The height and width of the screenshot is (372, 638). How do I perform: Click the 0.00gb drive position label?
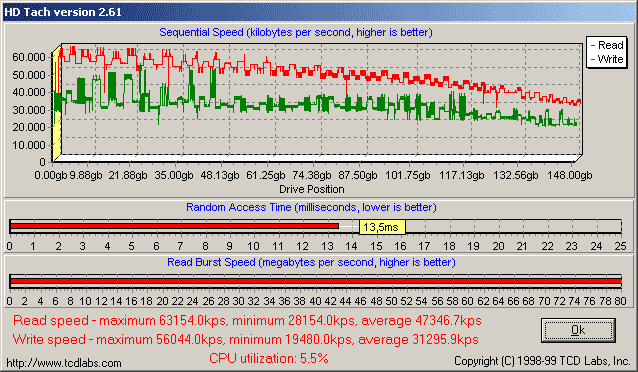(51, 175)
